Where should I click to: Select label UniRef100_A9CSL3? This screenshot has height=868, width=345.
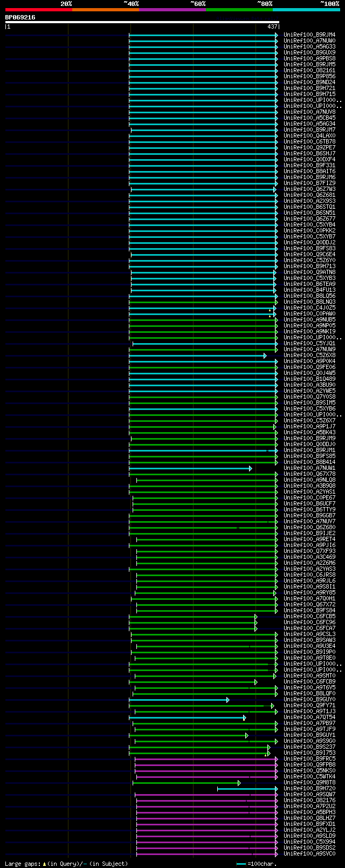click(309, 634)
